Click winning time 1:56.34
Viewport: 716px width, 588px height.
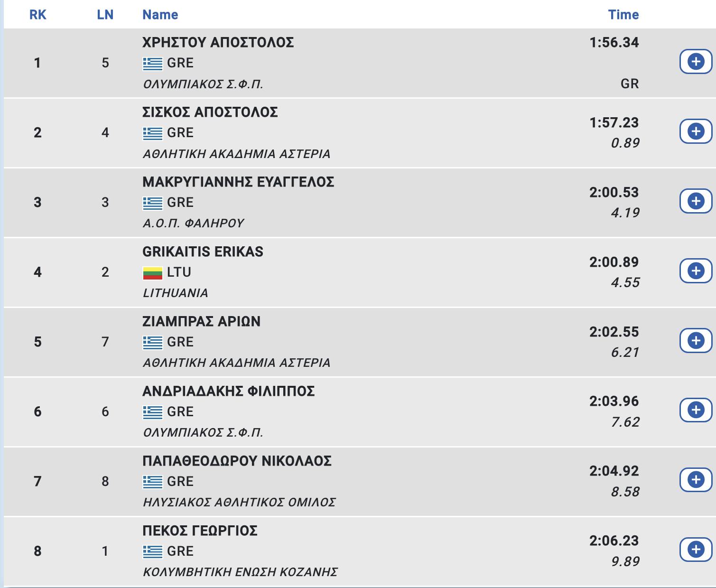pos(614,42)
